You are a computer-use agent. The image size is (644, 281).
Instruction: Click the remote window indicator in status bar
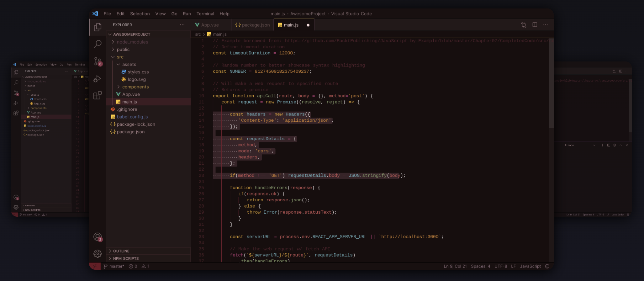point(95,266)
